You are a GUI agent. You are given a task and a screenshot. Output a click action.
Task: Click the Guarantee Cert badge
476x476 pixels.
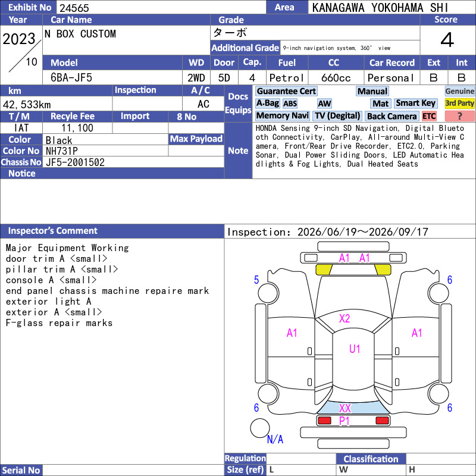[286, 91]
